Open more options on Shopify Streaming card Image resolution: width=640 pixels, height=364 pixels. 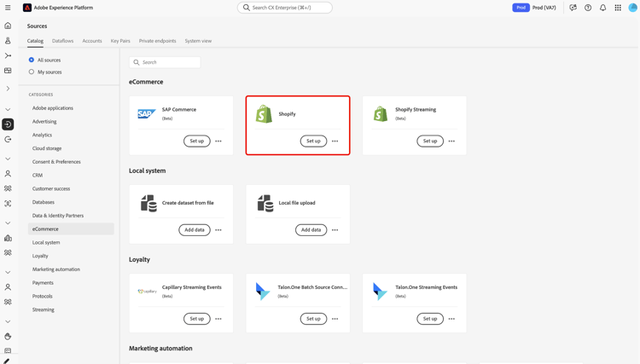pyautogui.click(x=451, y=141)
